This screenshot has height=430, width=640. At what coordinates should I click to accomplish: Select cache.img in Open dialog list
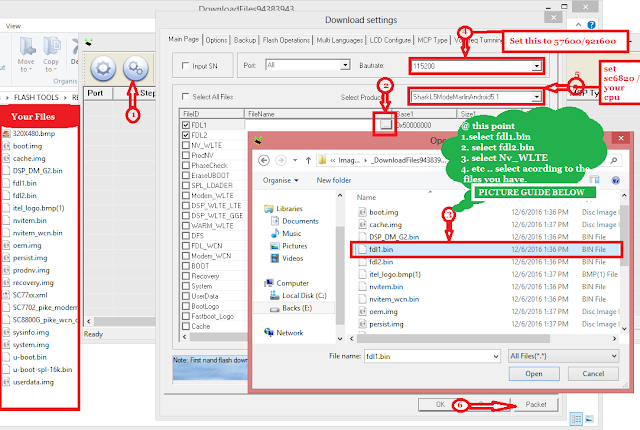(380, 225)
